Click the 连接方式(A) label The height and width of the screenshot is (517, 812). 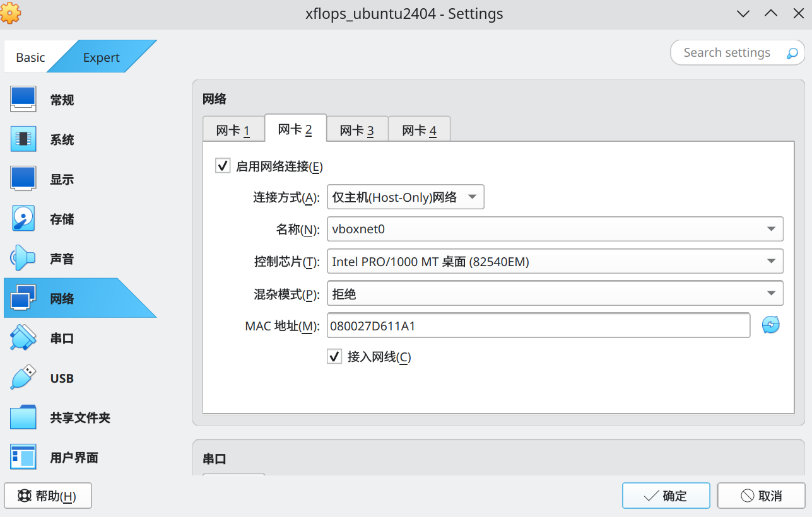coord(286,197)
